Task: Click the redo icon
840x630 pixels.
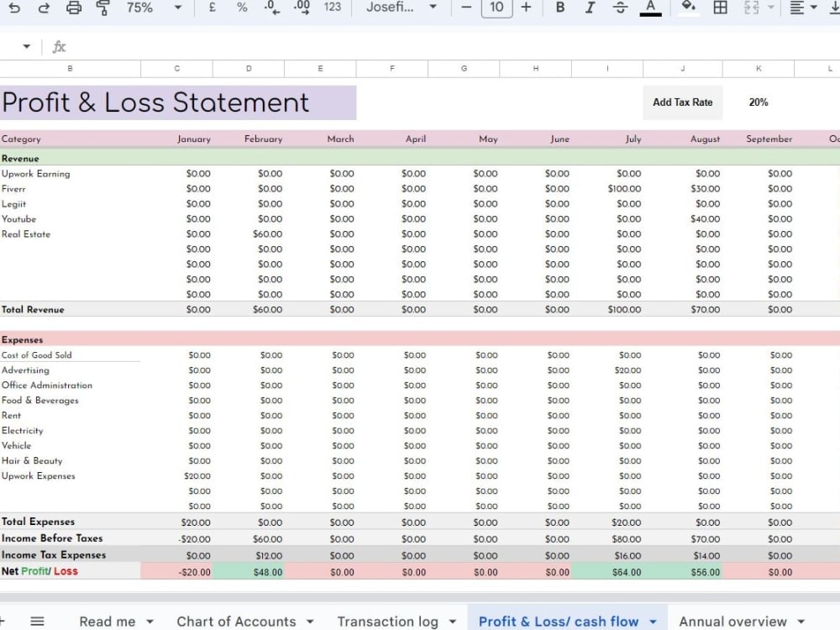Action: click(x=44, y=8)
